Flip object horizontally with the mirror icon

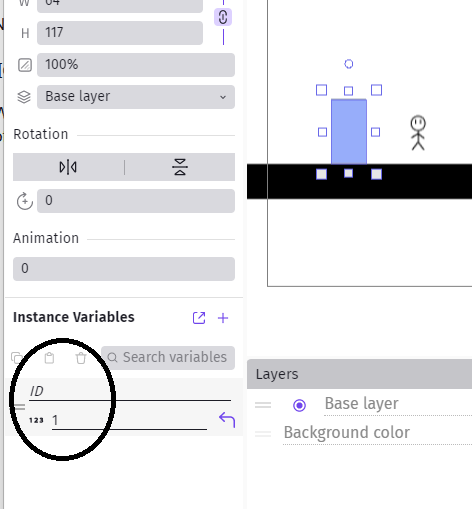pyautogui.click(x=68, y=167)
